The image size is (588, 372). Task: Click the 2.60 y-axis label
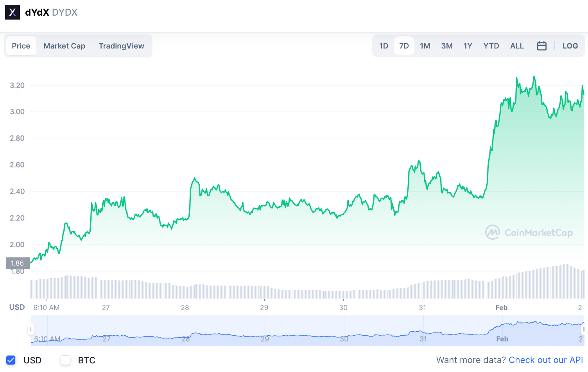tap(17, 165)
